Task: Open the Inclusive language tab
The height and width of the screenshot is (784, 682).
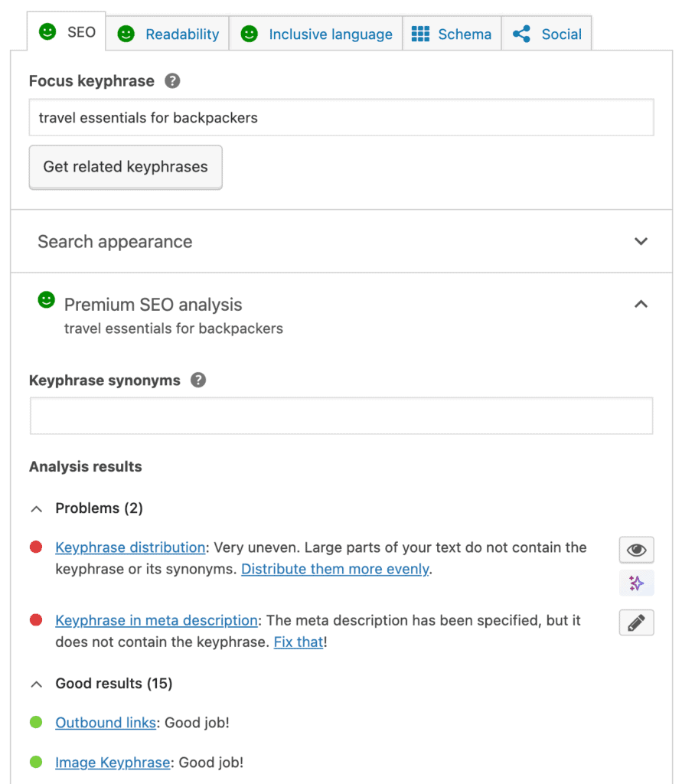Action: pos(315,34)
